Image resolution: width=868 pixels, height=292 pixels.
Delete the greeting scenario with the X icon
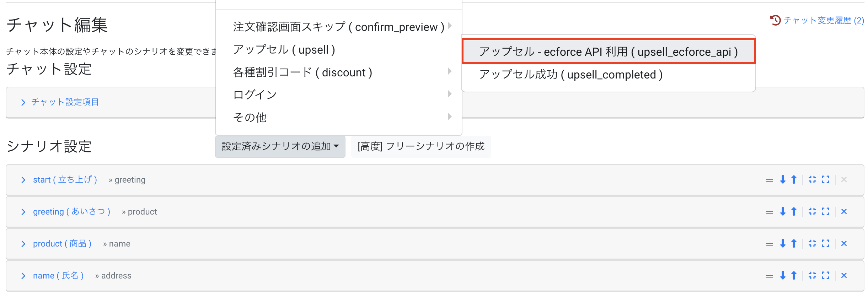pos(844,212)
